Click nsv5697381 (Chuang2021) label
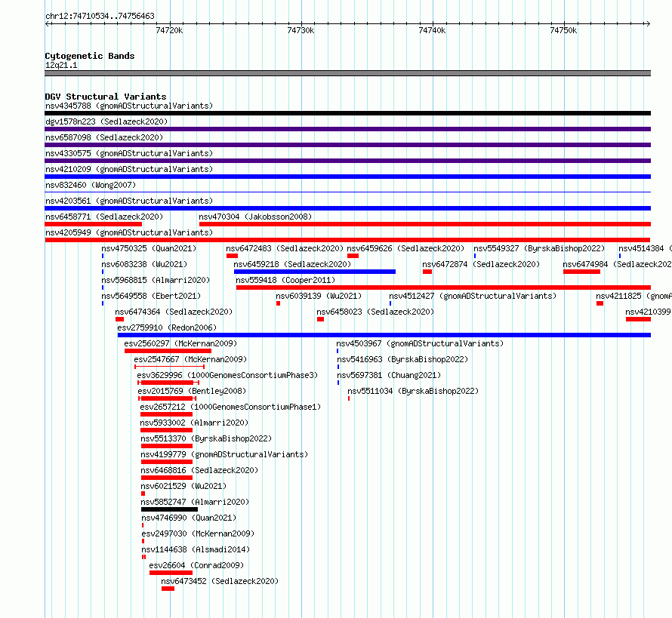 click(x=389, y=375)
